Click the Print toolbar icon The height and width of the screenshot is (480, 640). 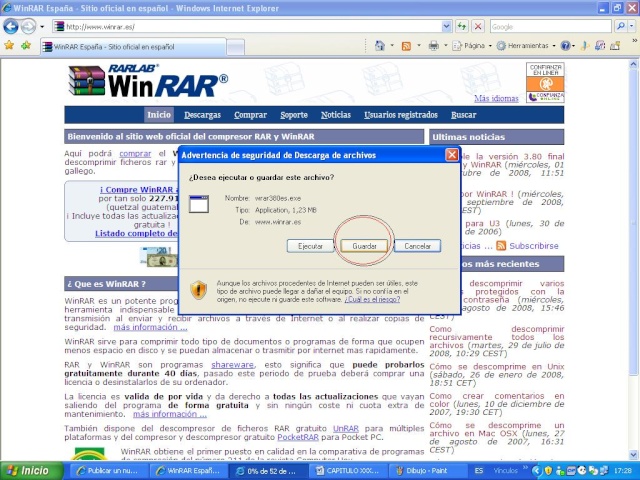pyautogui.click(x=433, y=46)
